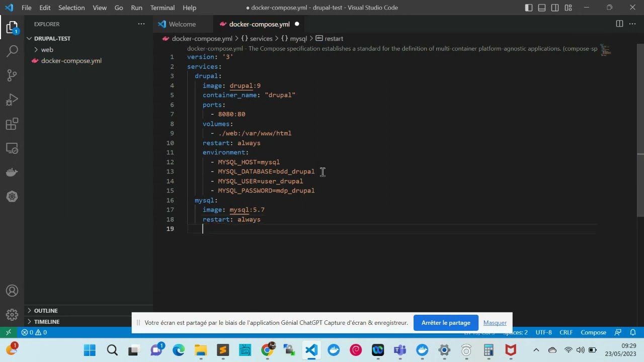Toggle the bottom Panel visibility
644x362 pixels.
[x=542, y=8]
